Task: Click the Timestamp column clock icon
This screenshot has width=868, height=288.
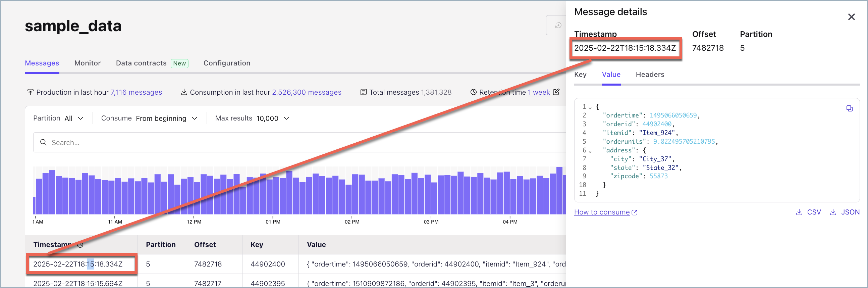Action: [x=80, y=245]
